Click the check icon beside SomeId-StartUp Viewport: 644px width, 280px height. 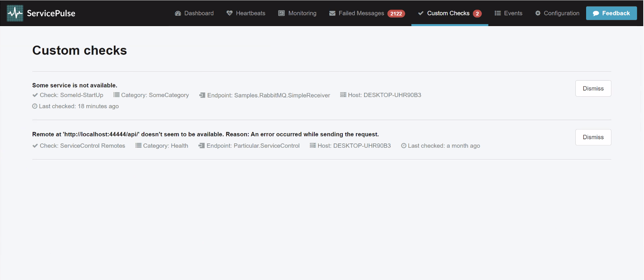(x=35, y=95)
